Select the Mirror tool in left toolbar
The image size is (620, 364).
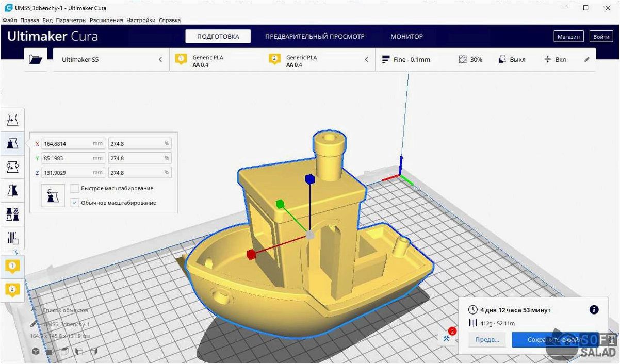click(12, 191)
